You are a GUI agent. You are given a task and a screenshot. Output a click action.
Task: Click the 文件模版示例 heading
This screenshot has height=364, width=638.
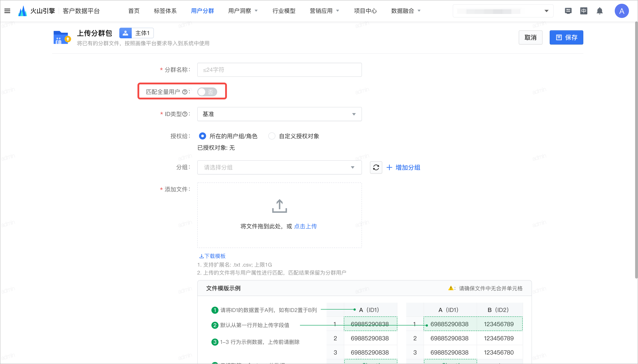223,288
